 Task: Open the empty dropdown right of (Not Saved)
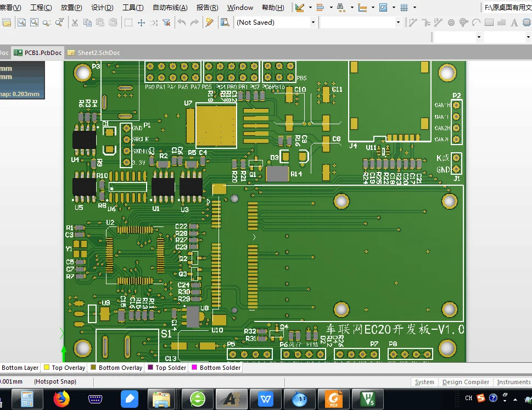[x=398, y=23]
